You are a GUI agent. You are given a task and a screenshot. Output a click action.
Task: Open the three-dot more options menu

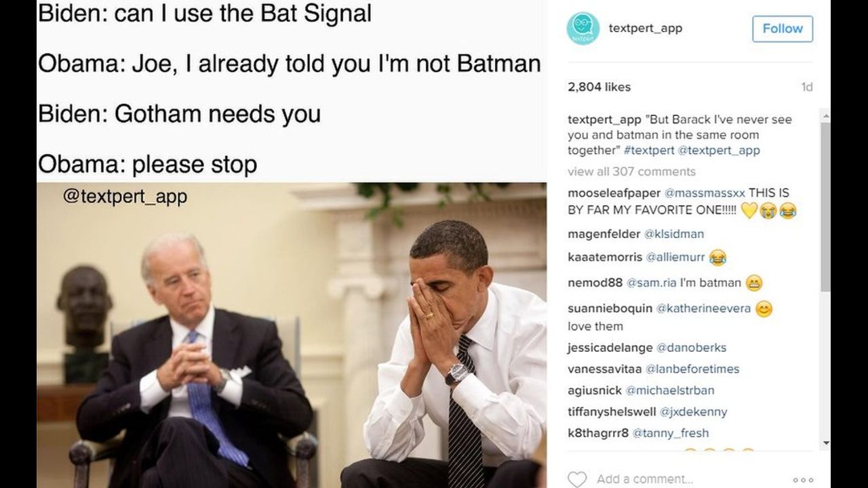click(802, 480)
